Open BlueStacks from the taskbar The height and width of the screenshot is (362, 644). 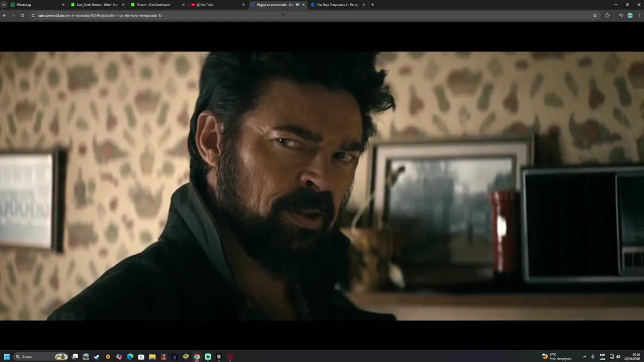coord(186,356)
